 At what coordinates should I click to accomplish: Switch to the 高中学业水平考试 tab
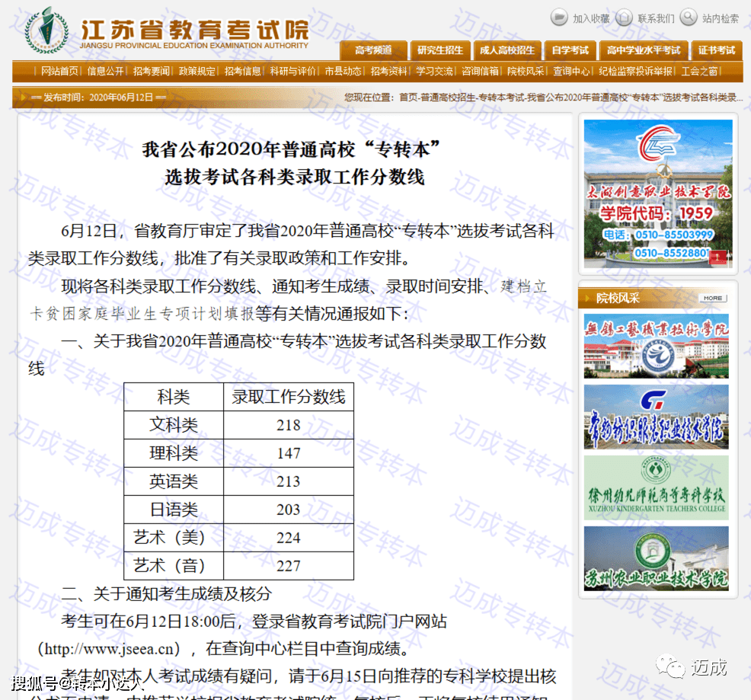[644, 50]
